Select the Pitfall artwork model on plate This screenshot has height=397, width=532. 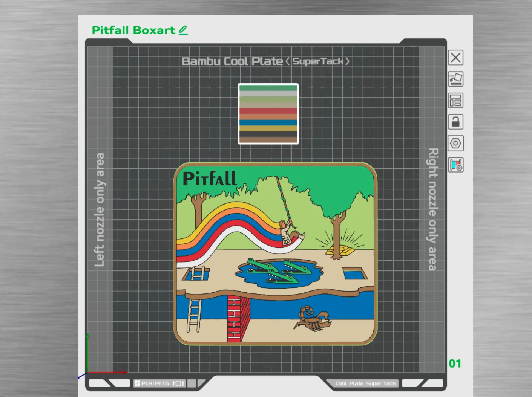275,253
